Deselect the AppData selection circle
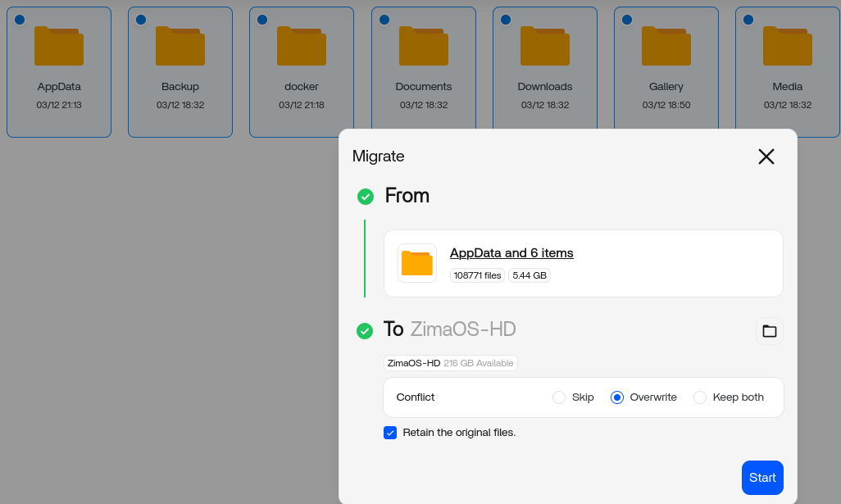841x504 pixels. tap(20, 20)
